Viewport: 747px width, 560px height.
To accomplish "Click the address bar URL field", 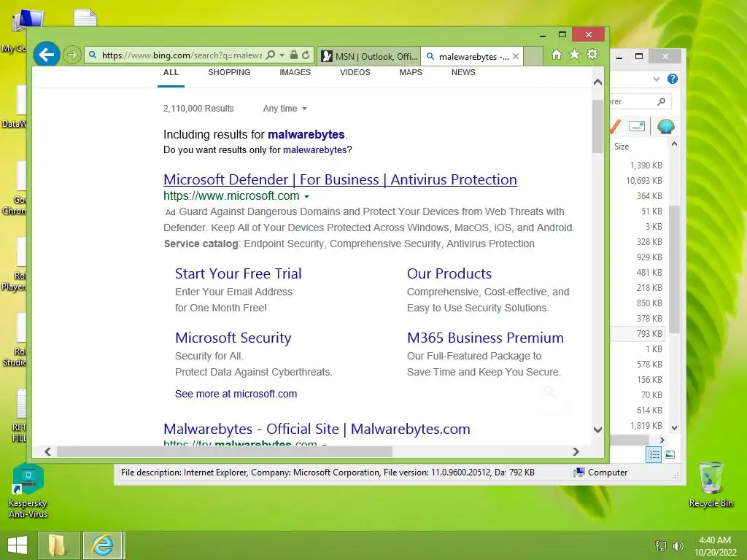I will 181,55.
